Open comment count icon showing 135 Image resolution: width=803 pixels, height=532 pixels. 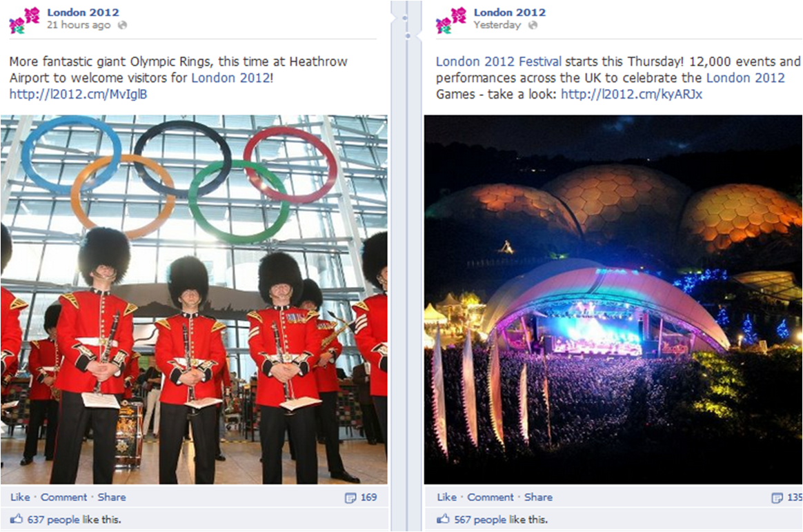click(x=777, y=497)
